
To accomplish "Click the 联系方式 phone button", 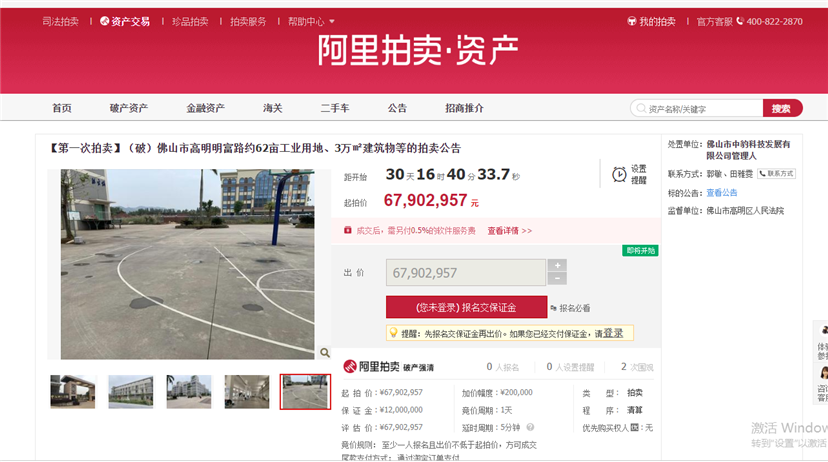I will click(x=776, y=174).
